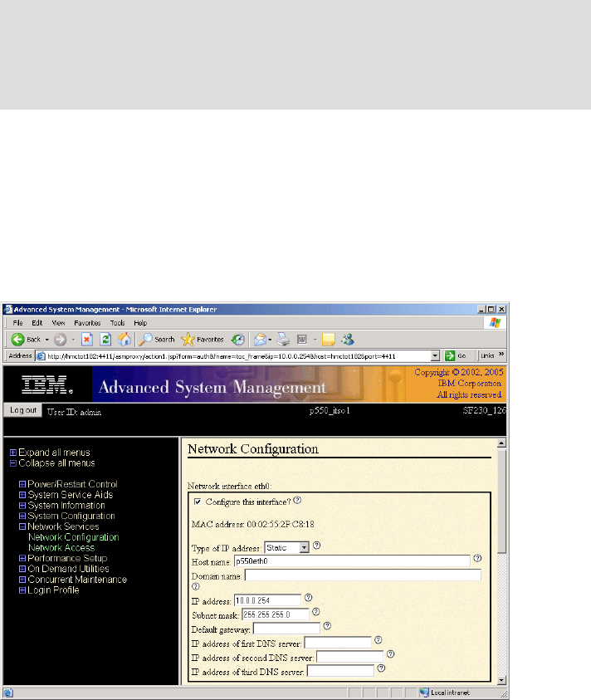Open the Help menu
This screenshot has width=591, height=700.
click(x=140, y=323)
